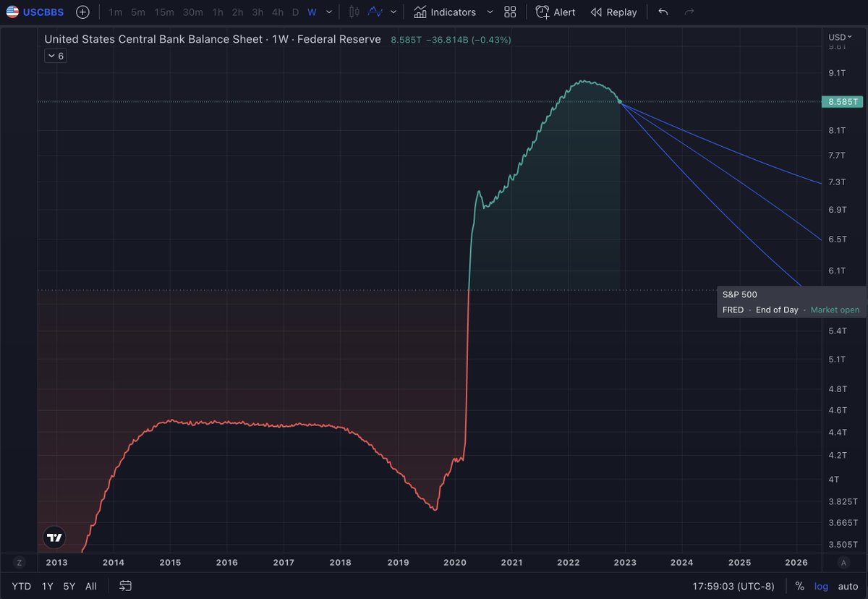The width and height of the screenshot is (868, 599).
Task: Expand the weekly timeframe dropdown
Action: coord(329,12)
